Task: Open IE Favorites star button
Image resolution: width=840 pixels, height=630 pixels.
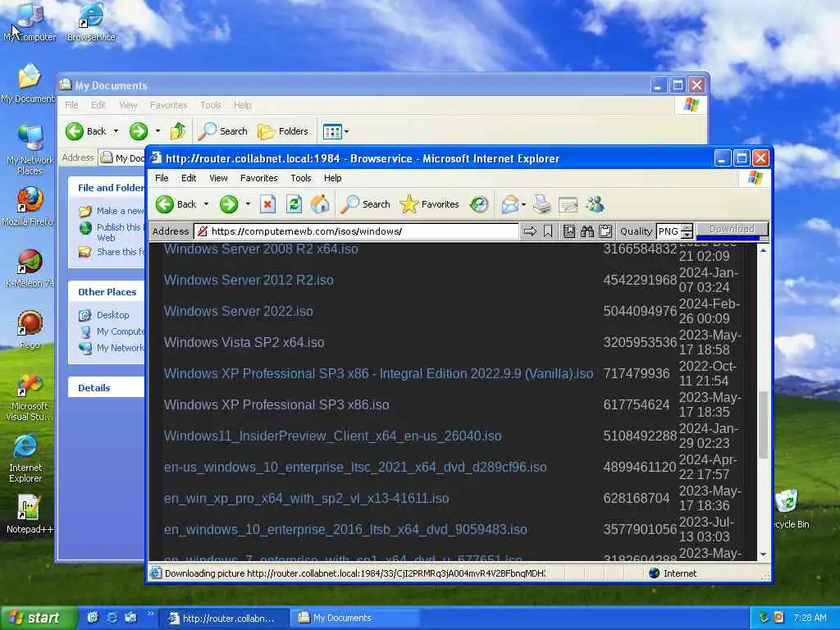Action: tap(429, 204)
